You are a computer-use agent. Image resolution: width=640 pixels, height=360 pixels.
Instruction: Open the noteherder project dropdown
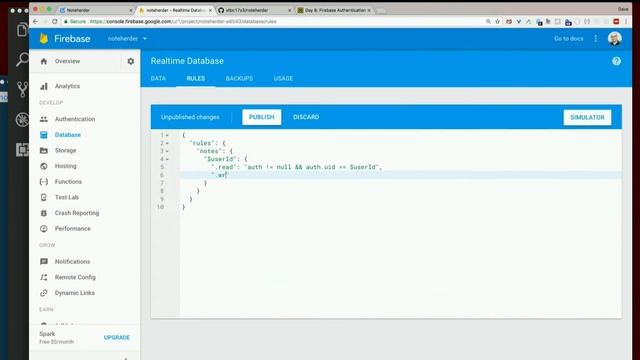127,38
